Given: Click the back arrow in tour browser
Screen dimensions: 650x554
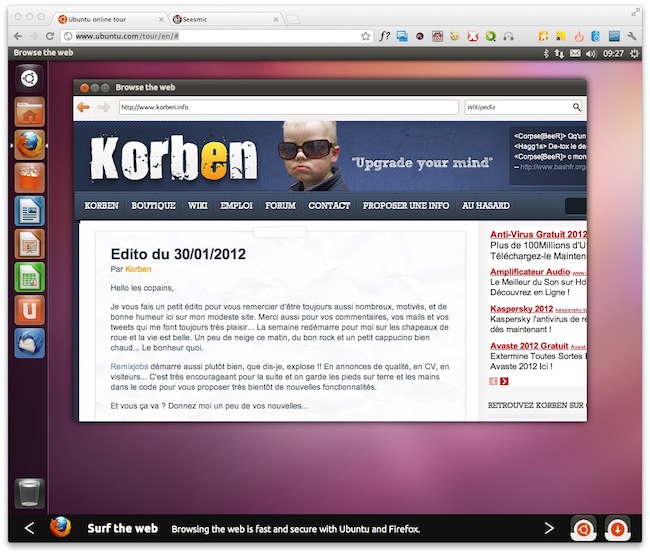Looking at the screenshot, I should (x=83, y=107).
